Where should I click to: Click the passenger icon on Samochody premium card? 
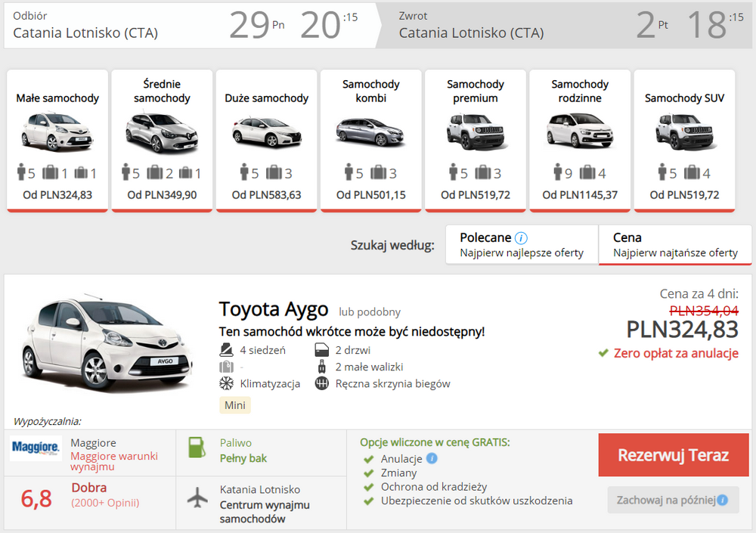tap(453, 172)
